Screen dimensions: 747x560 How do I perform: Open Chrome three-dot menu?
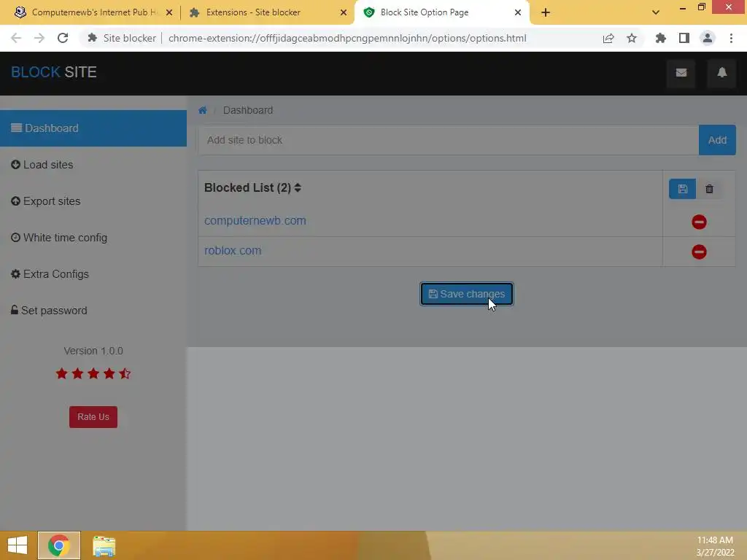click(x=731, y=38)
